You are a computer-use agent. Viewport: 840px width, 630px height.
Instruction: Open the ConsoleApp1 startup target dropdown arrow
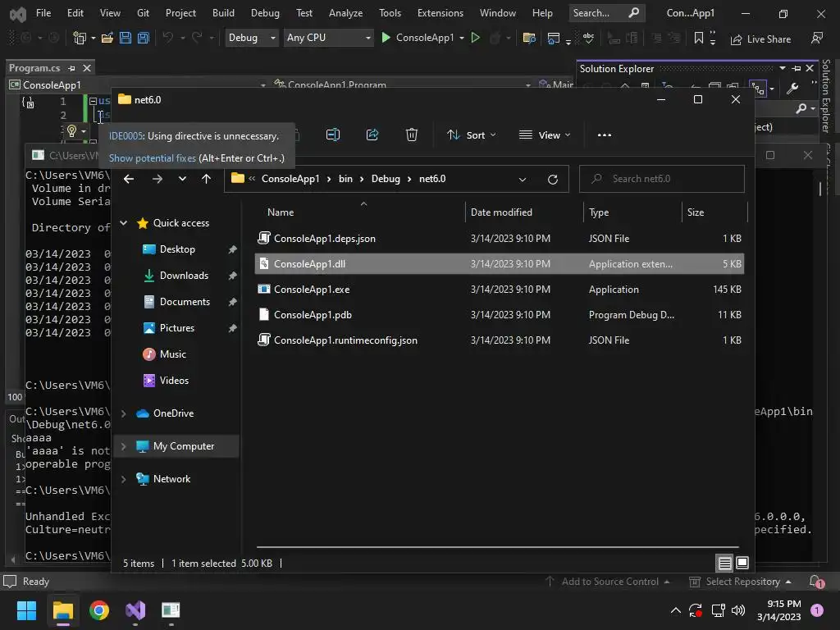(x=462, y=38)
